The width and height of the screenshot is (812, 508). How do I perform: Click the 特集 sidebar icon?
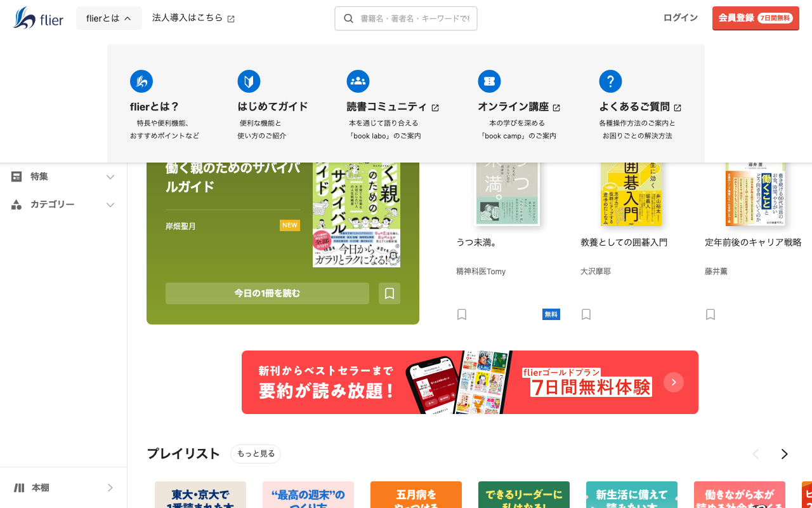[x=16, y=177]
